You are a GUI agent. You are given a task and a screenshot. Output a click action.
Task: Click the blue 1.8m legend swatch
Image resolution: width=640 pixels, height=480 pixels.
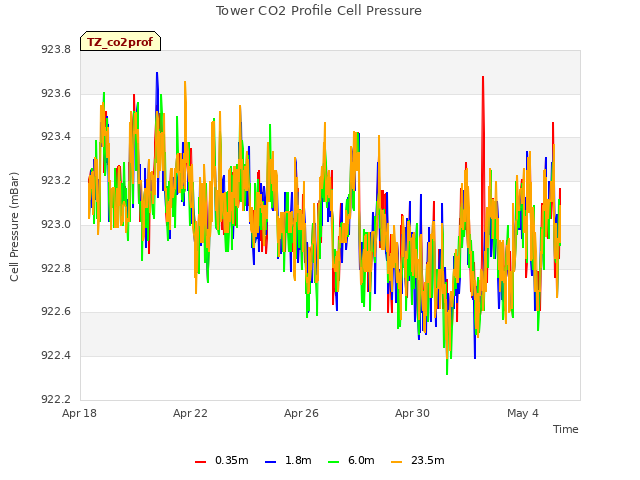[270, 462]
